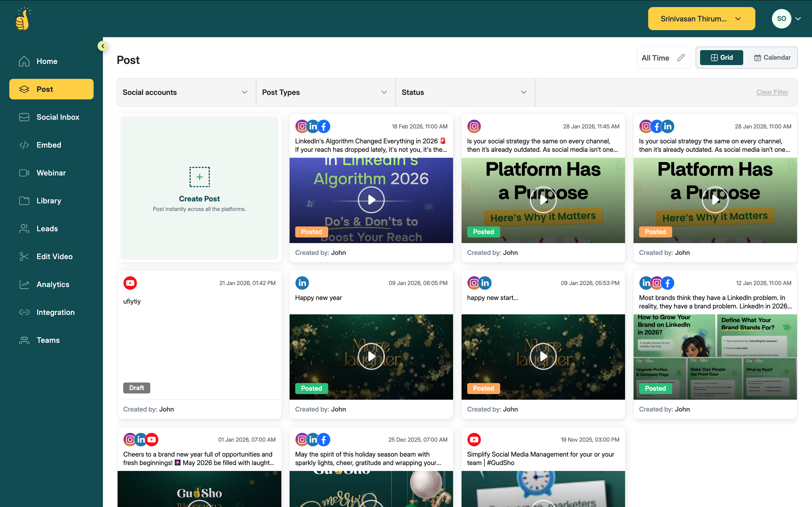Switch to Grid view
812x507 pixels.
pos(721,58)
